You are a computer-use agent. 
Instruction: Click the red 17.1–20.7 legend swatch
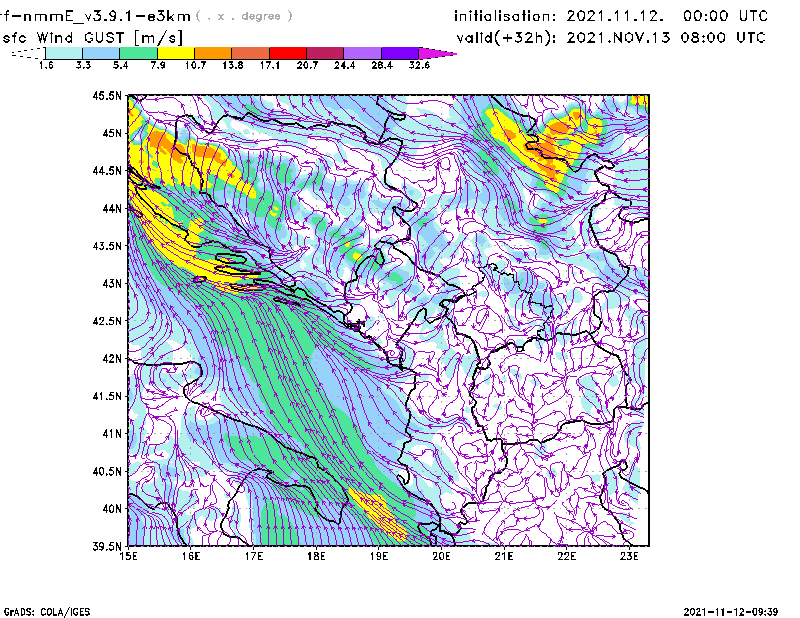click(x=288, y=53)
